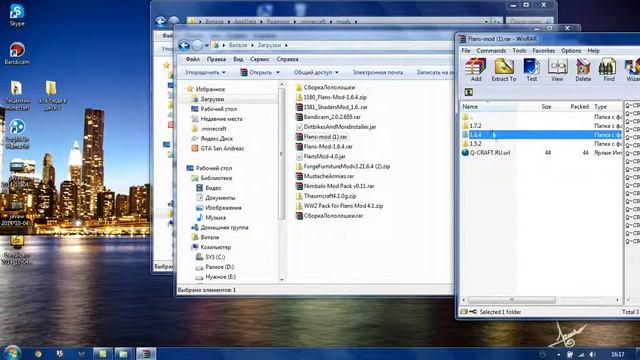Sort WinRAR list by Name column
Image resolution: width=640 pixels, height=360 pixels.
[488, 107]
